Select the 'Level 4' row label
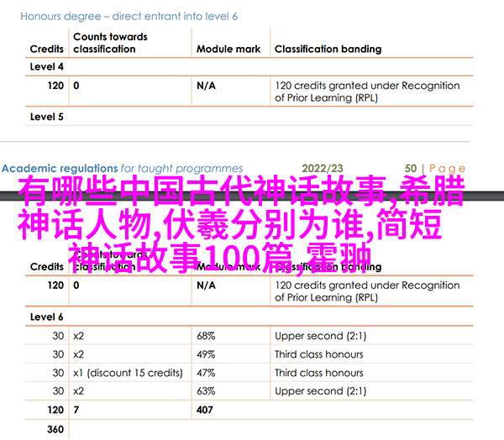Screen dimensions: 504x440 [x=46, y=67]
